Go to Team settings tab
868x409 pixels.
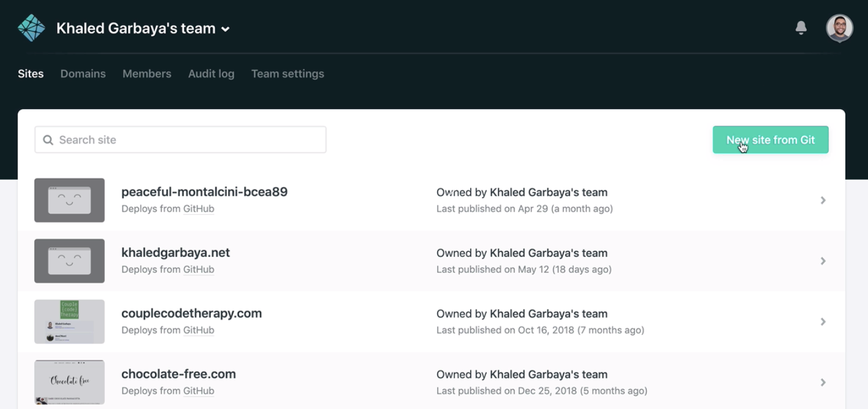coord(287,74)
